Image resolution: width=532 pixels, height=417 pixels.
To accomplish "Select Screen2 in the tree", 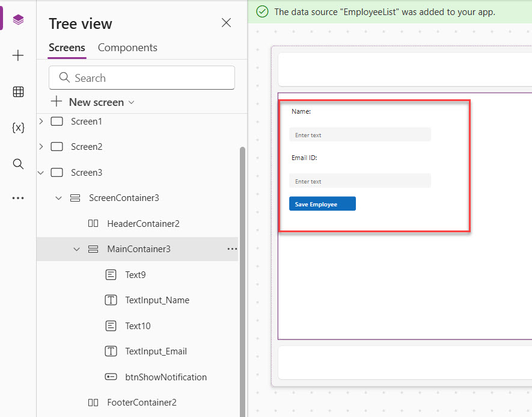I will tap(87, 147).
